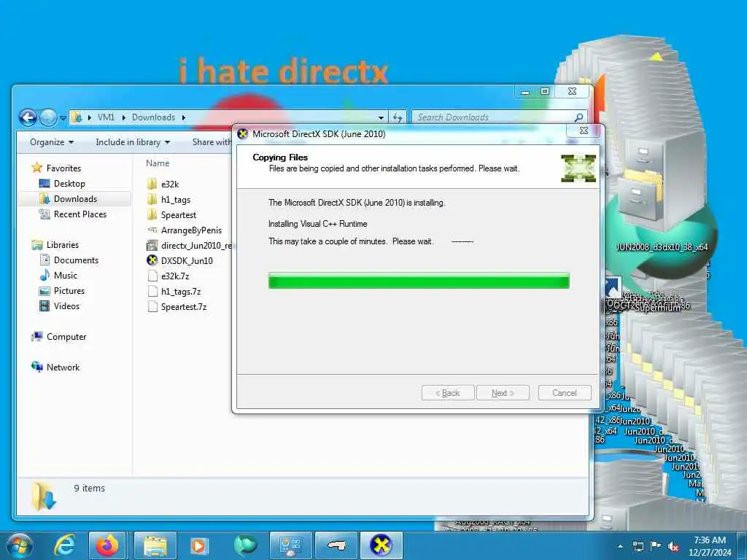Minimize the Downloads Explorer window
The image size is (747, 560).
(x=525, y=91)
